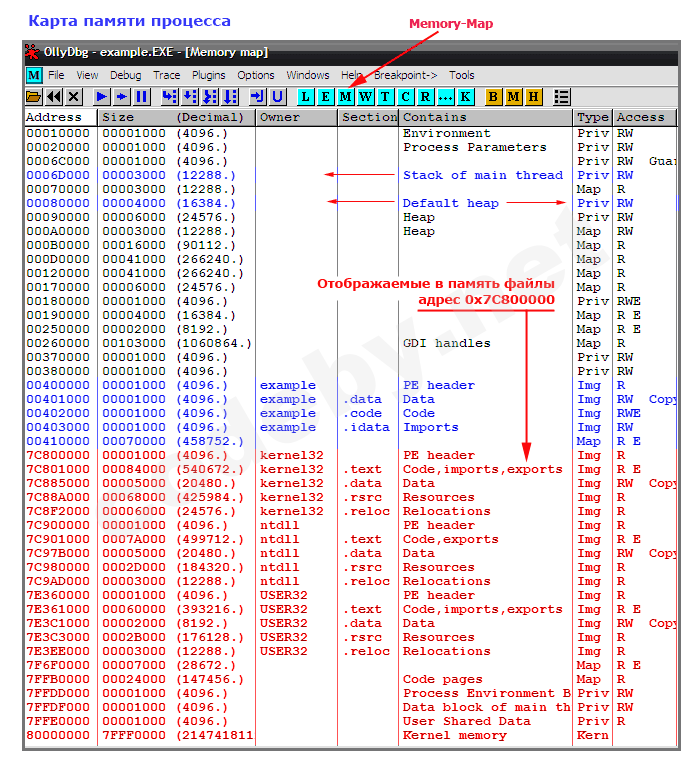Click the Close program X icon
The height and width of the screenshot is (765, 698).
click(74, 97)
